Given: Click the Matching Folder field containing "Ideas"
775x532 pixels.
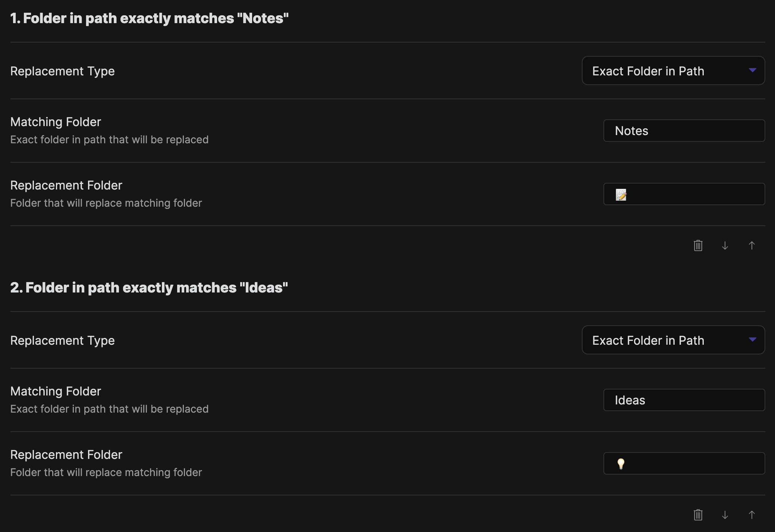Looking at the screenshot, I should pos(684,400).
